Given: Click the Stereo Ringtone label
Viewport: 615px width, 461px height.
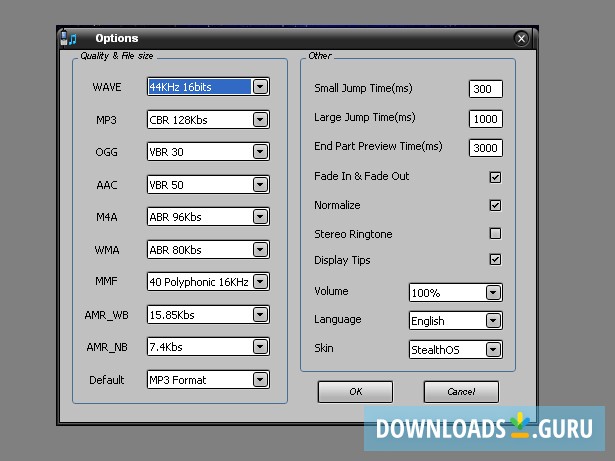Looking at the screenshot, I should coord(353,234).
